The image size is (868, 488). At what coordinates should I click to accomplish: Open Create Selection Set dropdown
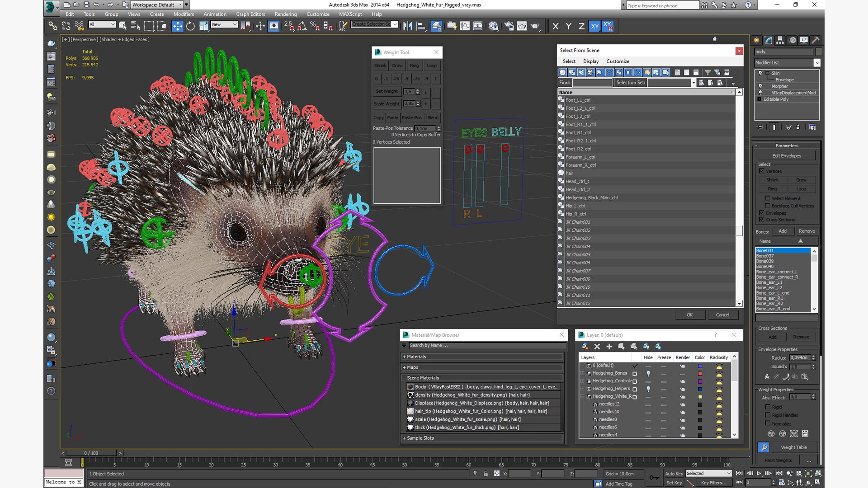(x=375, y=24)
